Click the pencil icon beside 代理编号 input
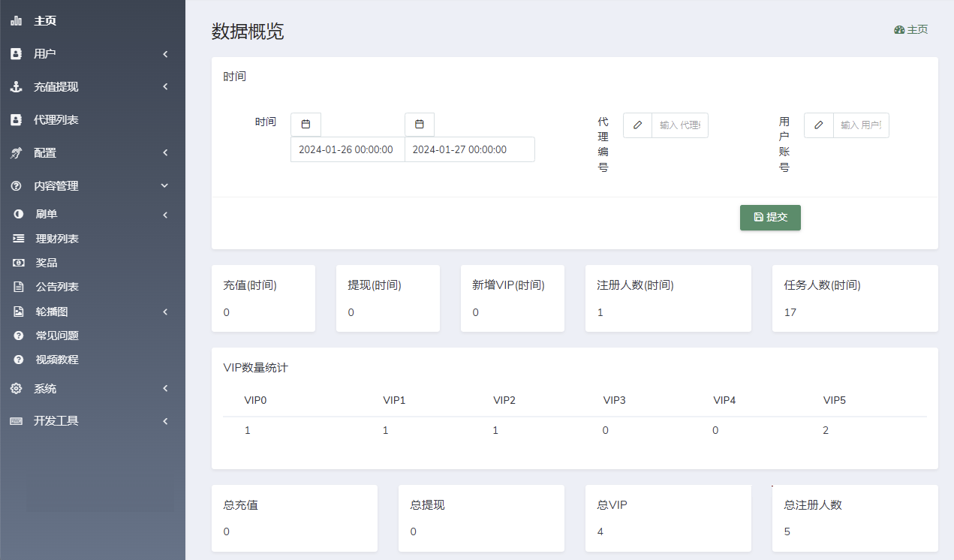954x560 pixels. (637, 125)
